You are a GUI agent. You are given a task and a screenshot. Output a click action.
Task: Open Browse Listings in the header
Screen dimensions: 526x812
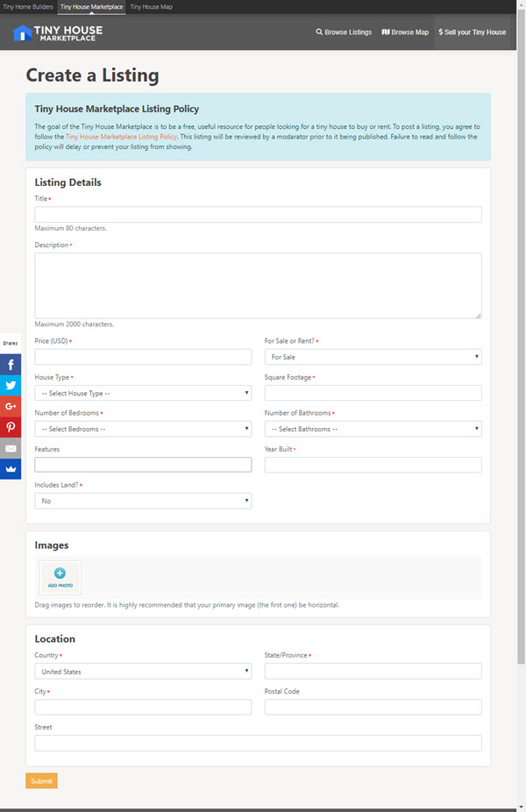pyautogui.click(x=344, y=32)
